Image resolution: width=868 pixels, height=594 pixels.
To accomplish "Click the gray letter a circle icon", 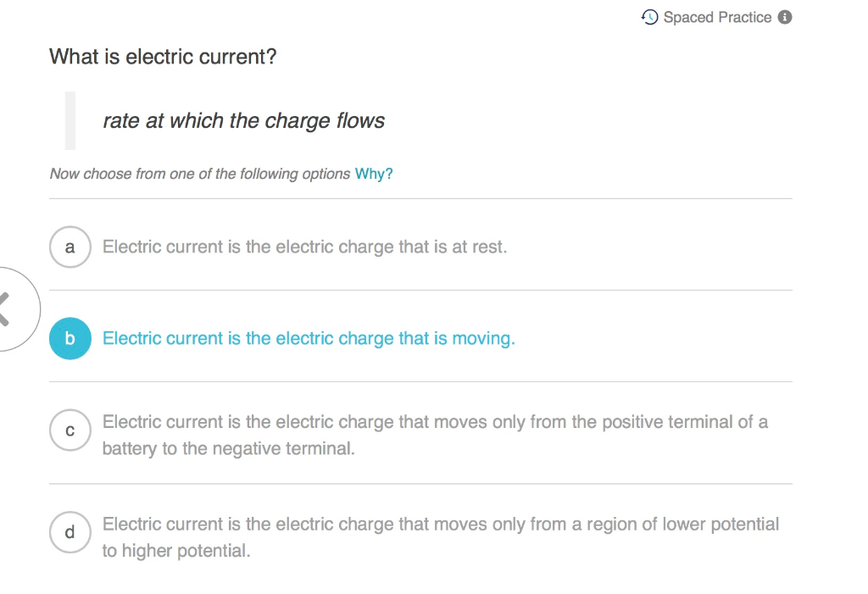I will coord(70,247).
